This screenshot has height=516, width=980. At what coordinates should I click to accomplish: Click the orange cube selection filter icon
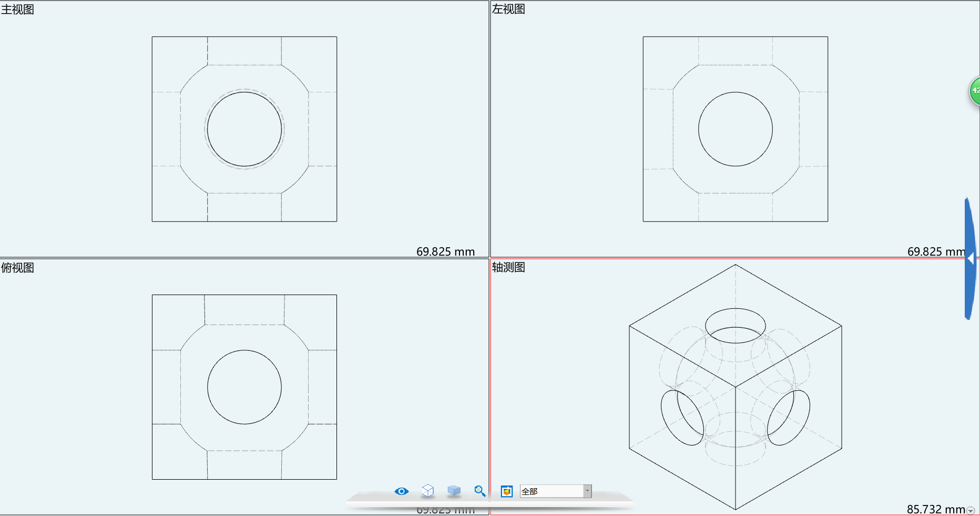pos(507,491)
